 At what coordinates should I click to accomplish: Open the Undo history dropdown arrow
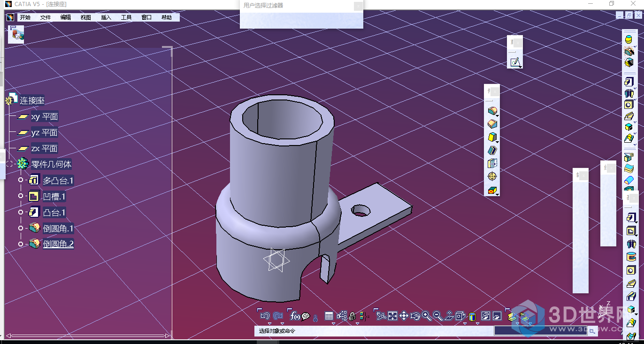click(269, 323)
